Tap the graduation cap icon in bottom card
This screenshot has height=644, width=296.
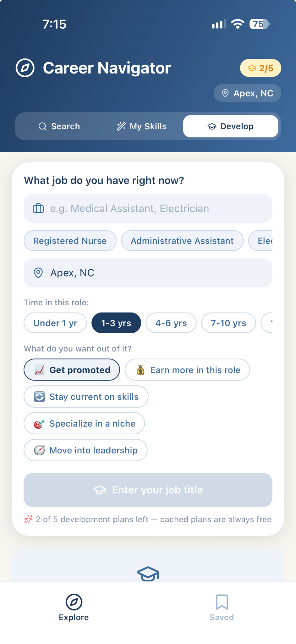click(x=148, y=574)
